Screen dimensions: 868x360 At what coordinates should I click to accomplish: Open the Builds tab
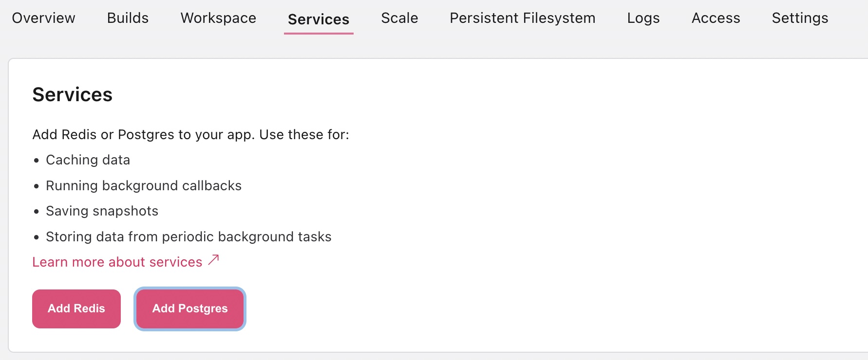(x=128, y=18)
